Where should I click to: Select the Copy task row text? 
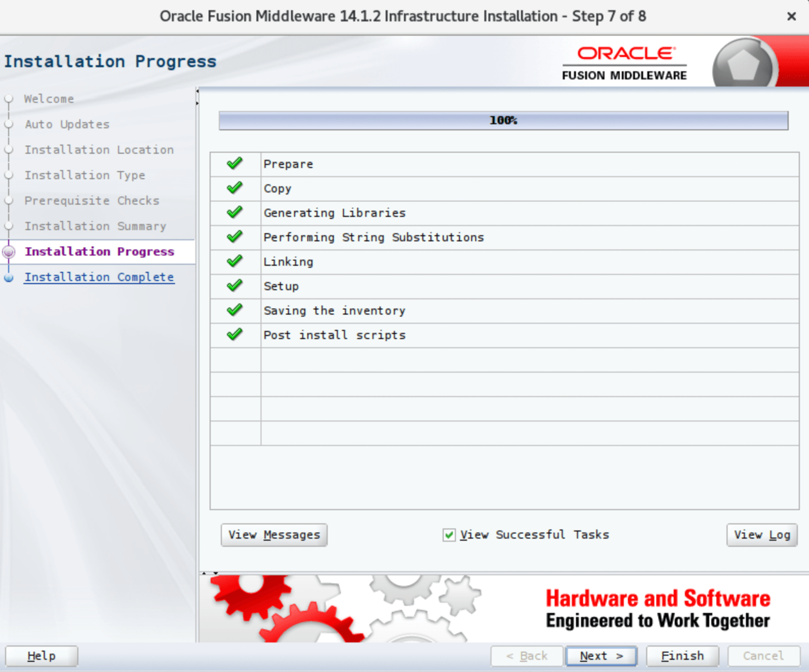tap(277, 189)
